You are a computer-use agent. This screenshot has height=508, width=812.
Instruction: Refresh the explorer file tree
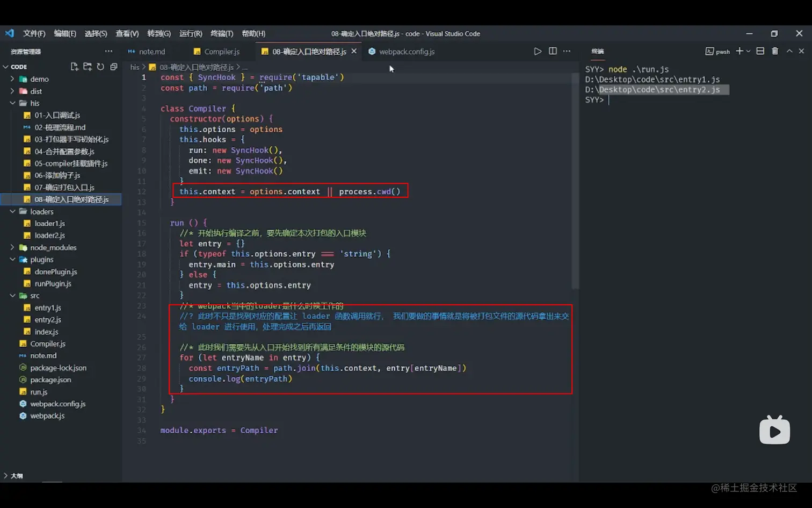point(100,67)
